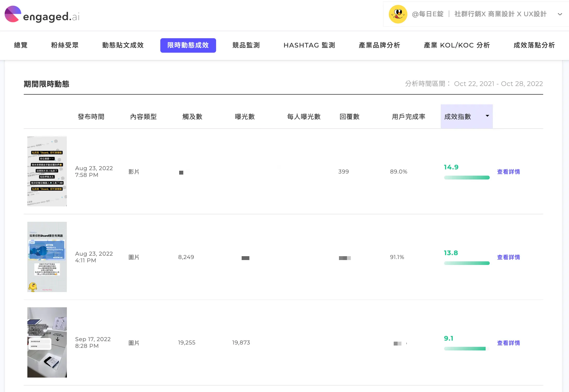Click the 用戶完成率 column header
Viewport: 569px width, 392px height.
[x=409, y=117]
